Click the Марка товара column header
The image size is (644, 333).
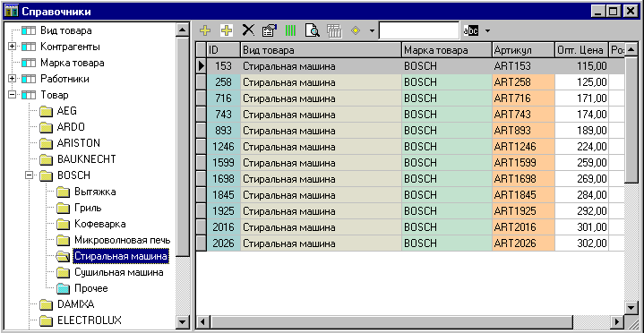(447, 50)
